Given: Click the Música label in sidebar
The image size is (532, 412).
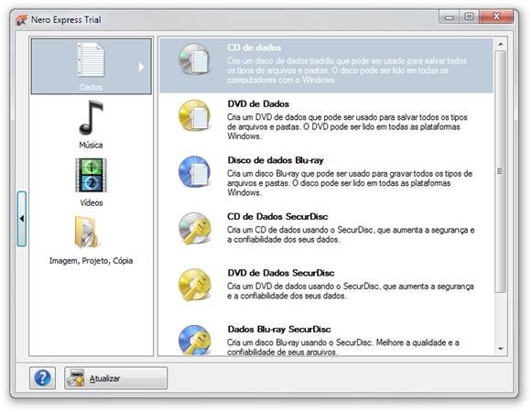Looking at the screenshot, I should tap(91, 145).
